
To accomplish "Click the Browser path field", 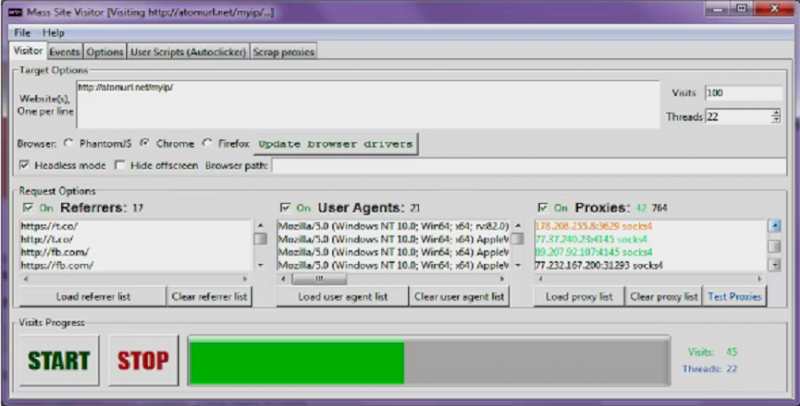I will pyautogui.click(x=529, y=166).
